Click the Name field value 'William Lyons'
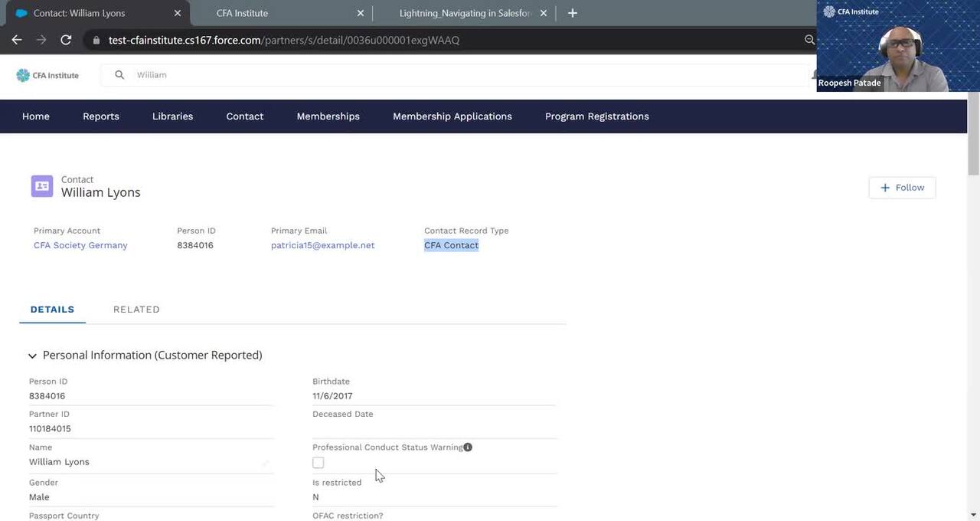This screenshot has width=980, height=521. point(59,462)
